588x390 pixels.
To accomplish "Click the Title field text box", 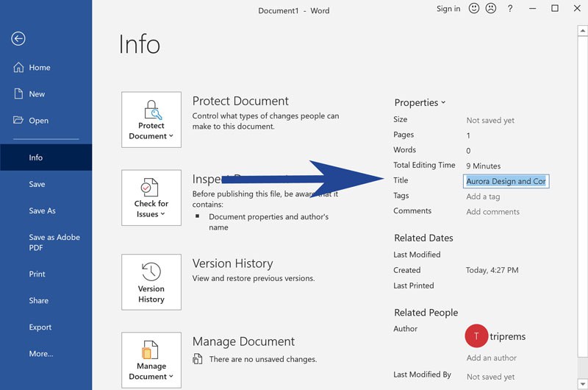I will 506,181.
